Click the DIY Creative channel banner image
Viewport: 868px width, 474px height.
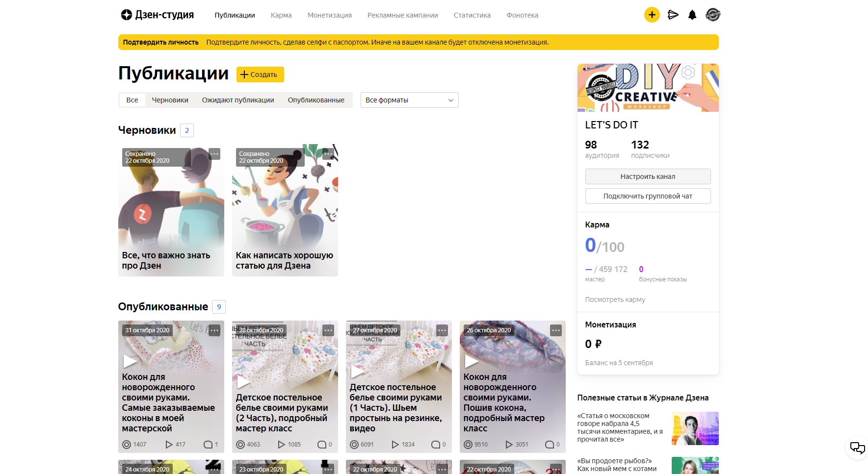[x=648, y=88]
